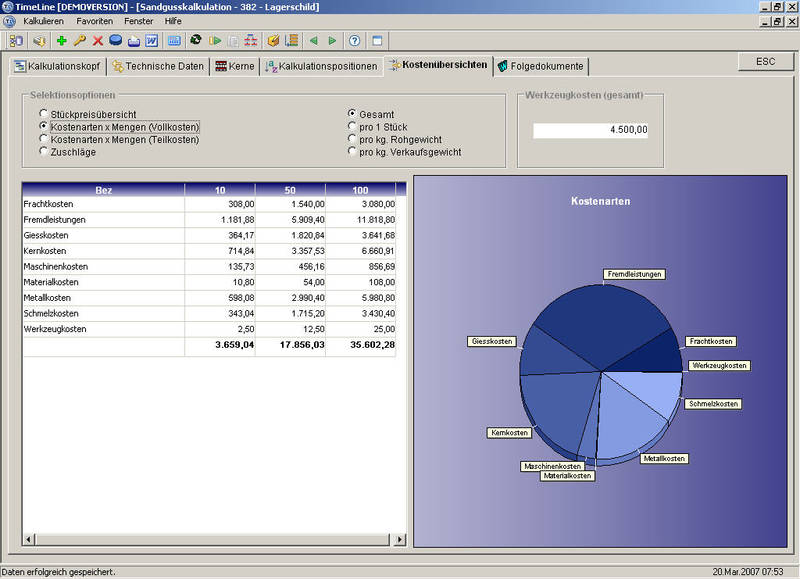Open the Word export toolbar icon

(x=151, y=41)
